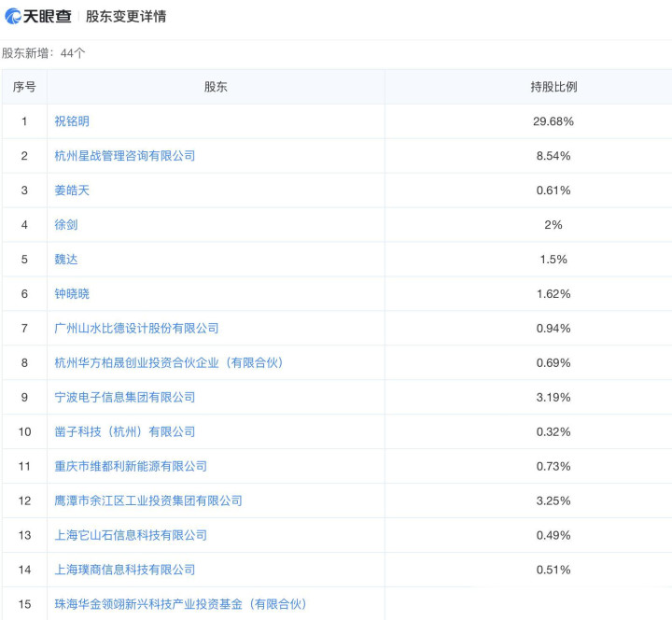Open 上海它山石信息科技有限公司 link
The height and width of the screenshot is (620, 672).
(131, 536)
